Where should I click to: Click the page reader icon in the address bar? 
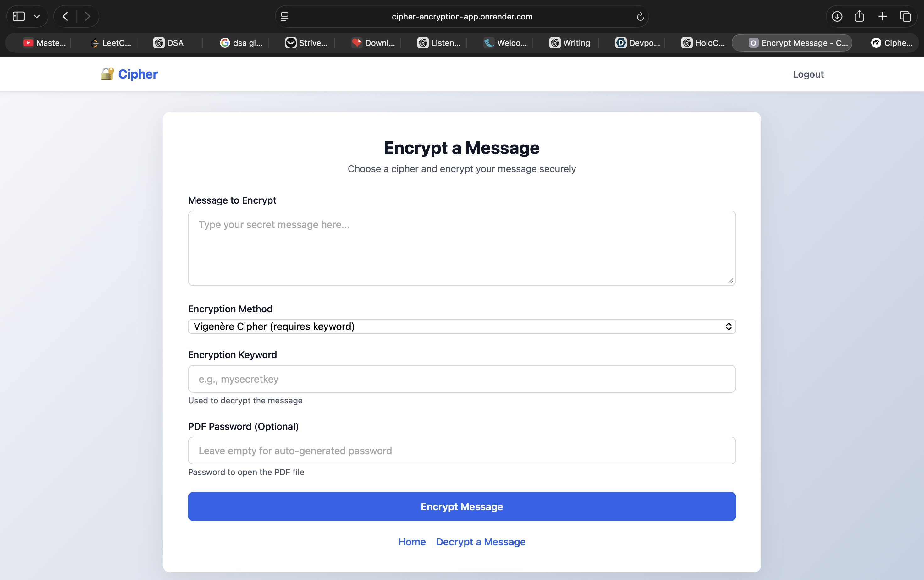[x=284, y=16]
